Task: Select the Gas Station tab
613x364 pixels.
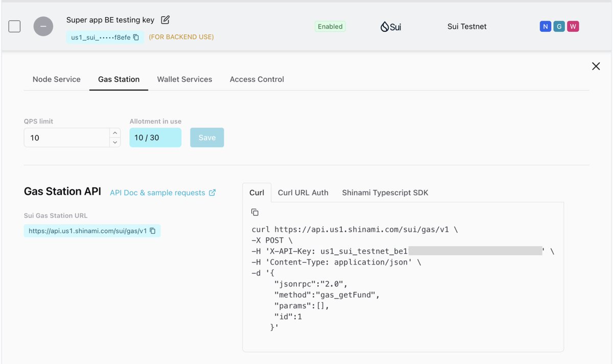Action: point(119,79)
